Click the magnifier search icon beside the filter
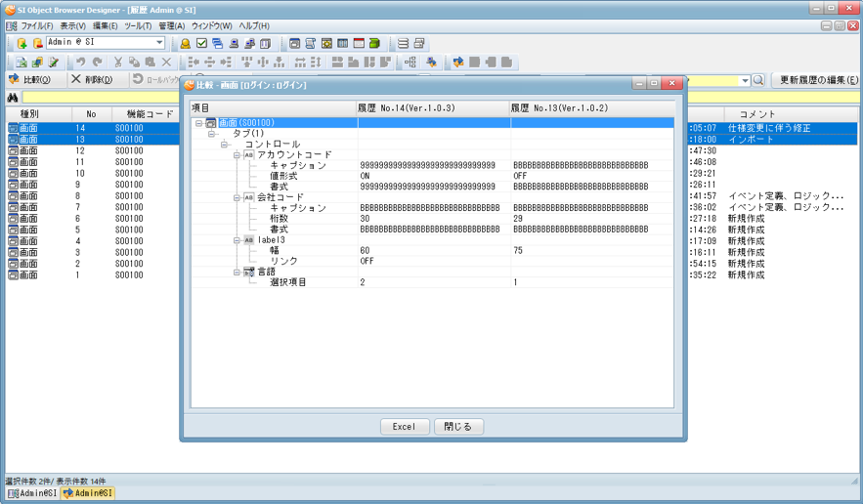 (758, 80)
